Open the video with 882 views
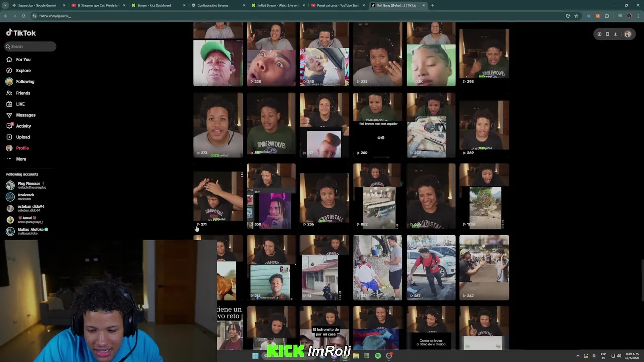 [378, 197]
